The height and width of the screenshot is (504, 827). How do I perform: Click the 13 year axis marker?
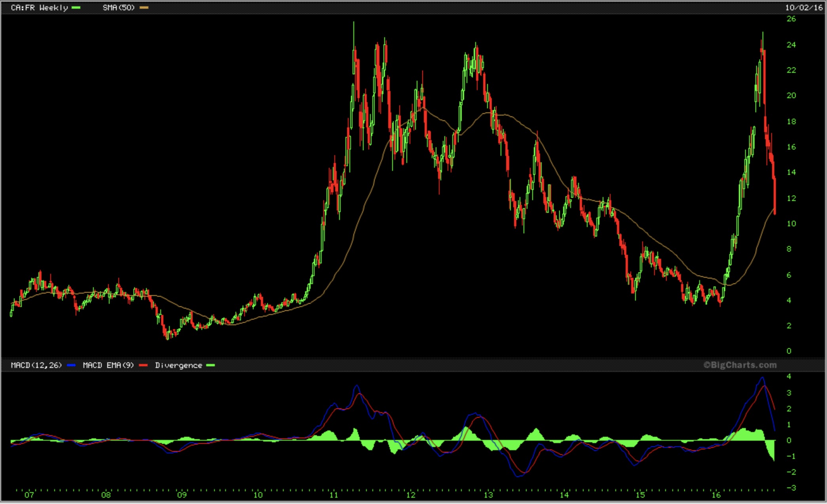click(488, 495)
